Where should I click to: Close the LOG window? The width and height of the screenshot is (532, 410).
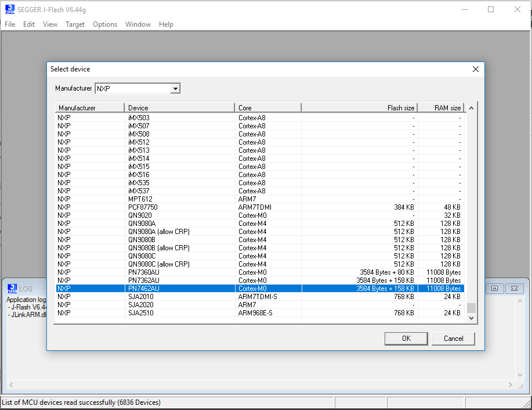pos(514,289)
